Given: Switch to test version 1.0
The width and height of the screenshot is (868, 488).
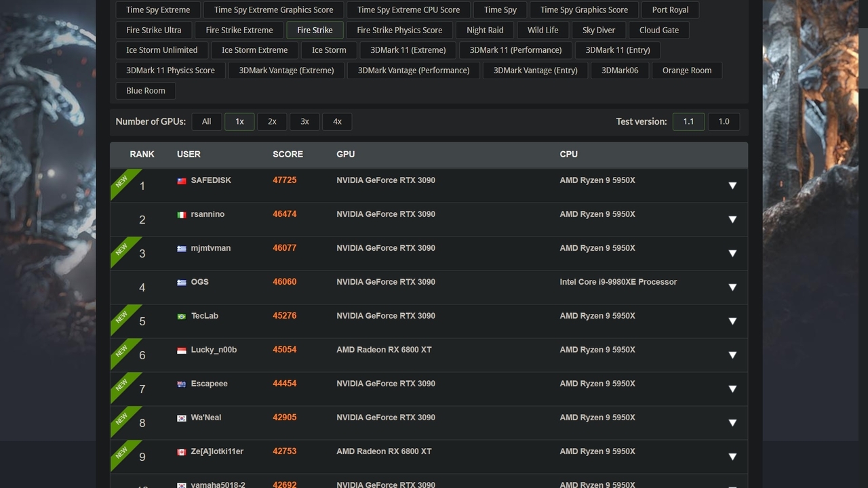Looking at the screenshot, I should 724,121.
